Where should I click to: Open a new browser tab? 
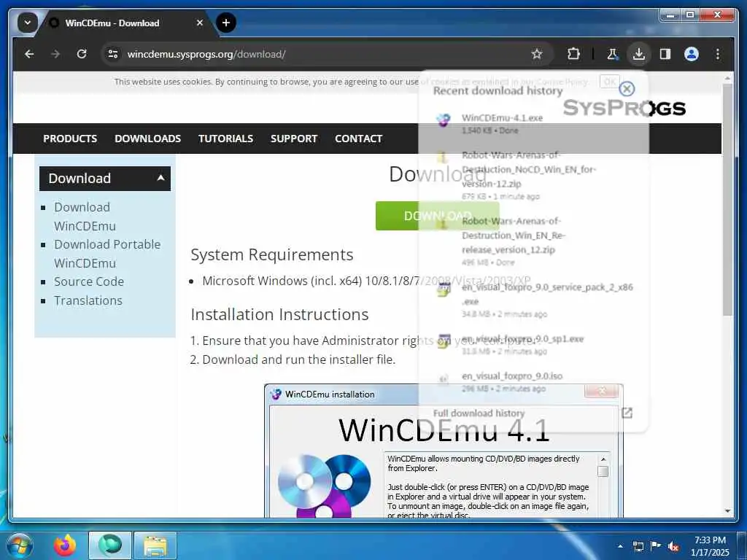(226, 23)
